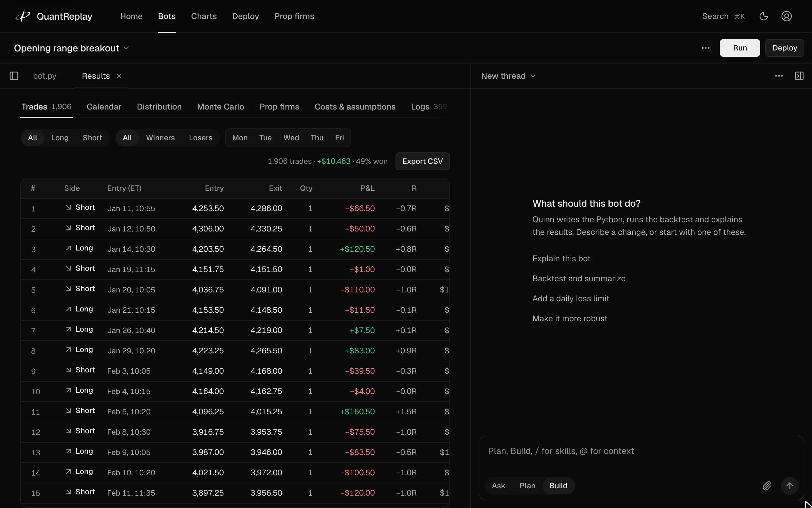Open Costs & assumptions tab
This screenshot has width=812, height=508.
(355, 107)
